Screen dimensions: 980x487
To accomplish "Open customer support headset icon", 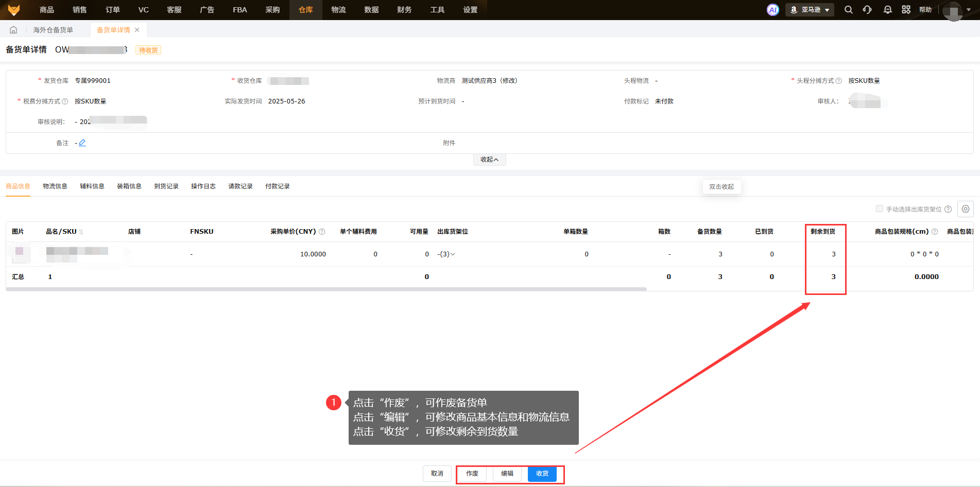I will coord(867,10).
